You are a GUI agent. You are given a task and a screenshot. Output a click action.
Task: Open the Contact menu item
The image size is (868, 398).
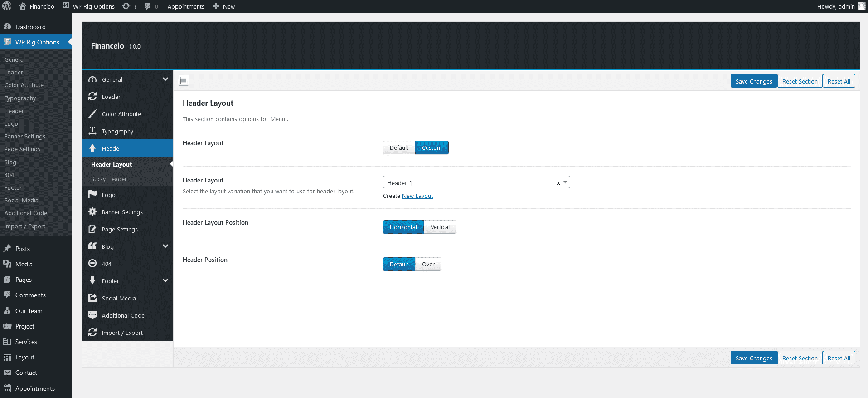(26, 373)
